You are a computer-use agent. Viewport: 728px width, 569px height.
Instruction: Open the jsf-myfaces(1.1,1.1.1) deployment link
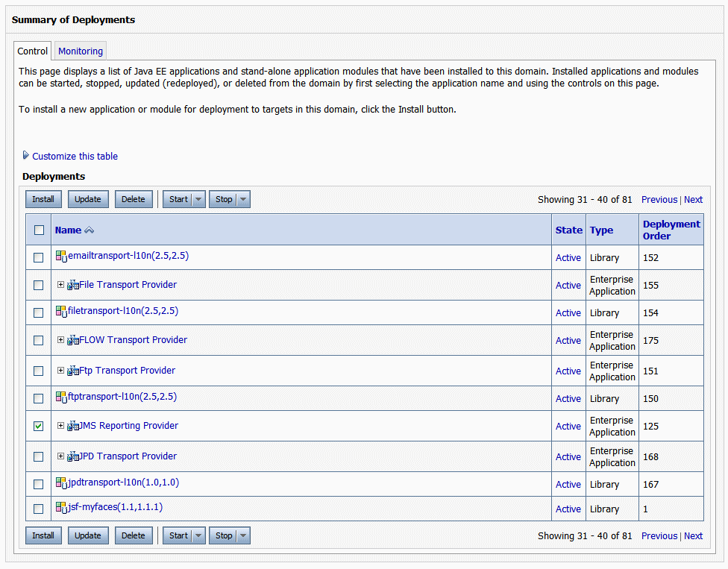115,507
